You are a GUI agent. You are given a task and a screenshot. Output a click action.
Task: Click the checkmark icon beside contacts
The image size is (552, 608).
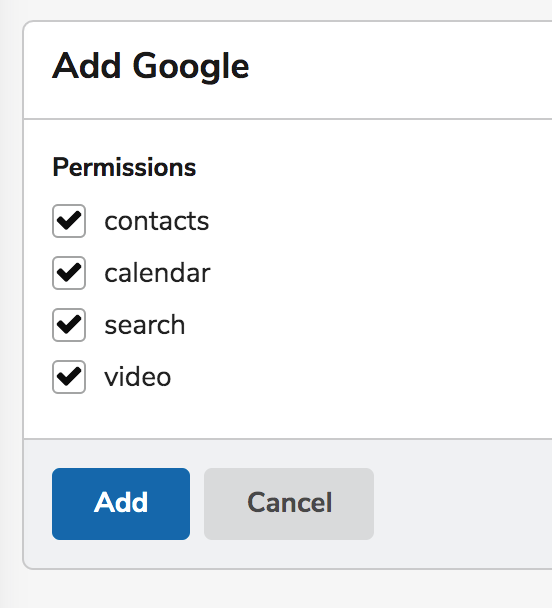(x=69, y=221)
